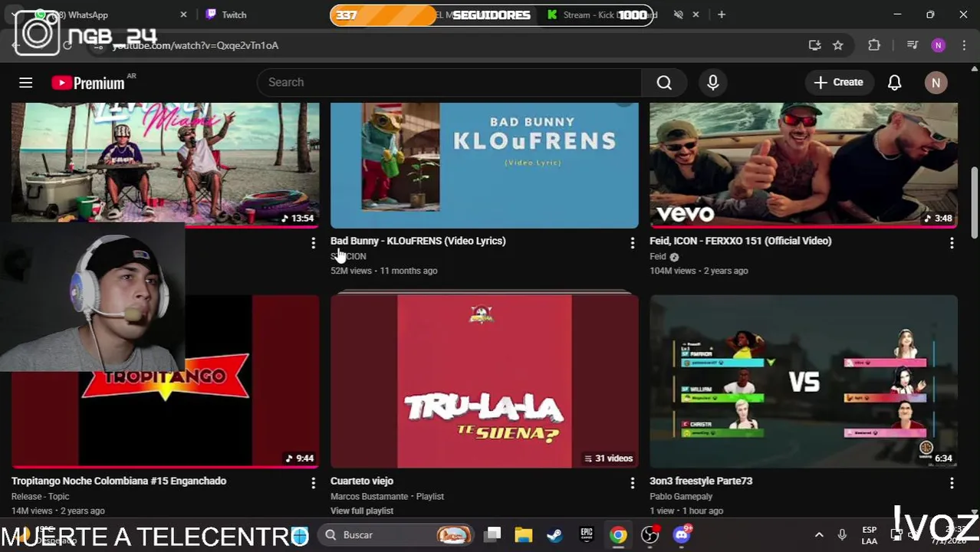Launch Steam from the taskbar
Viewport: 980px width, 552px height.
point(554,534)
